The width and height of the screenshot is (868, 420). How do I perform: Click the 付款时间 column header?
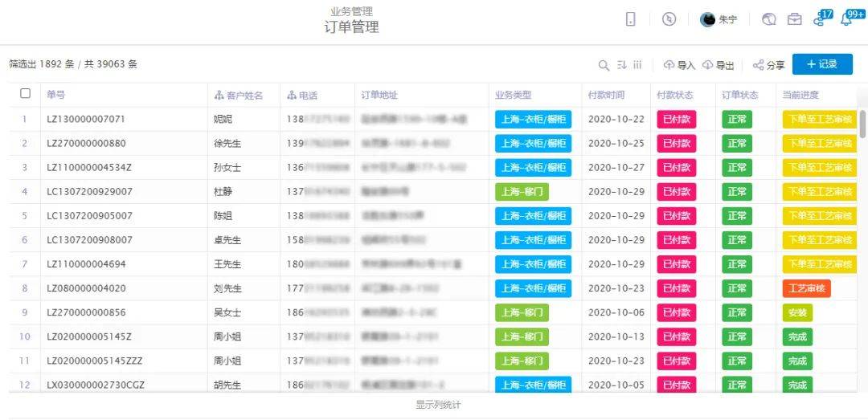pos(606,95)
